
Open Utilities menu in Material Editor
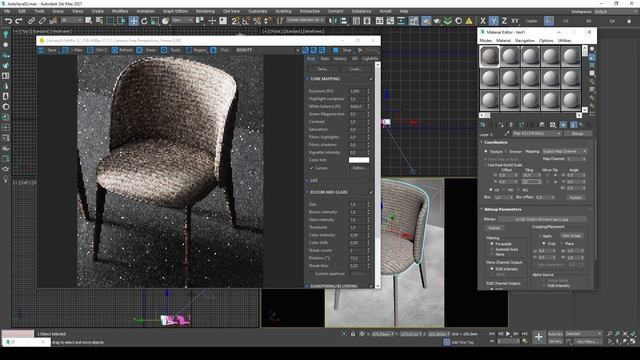point(564,41)
